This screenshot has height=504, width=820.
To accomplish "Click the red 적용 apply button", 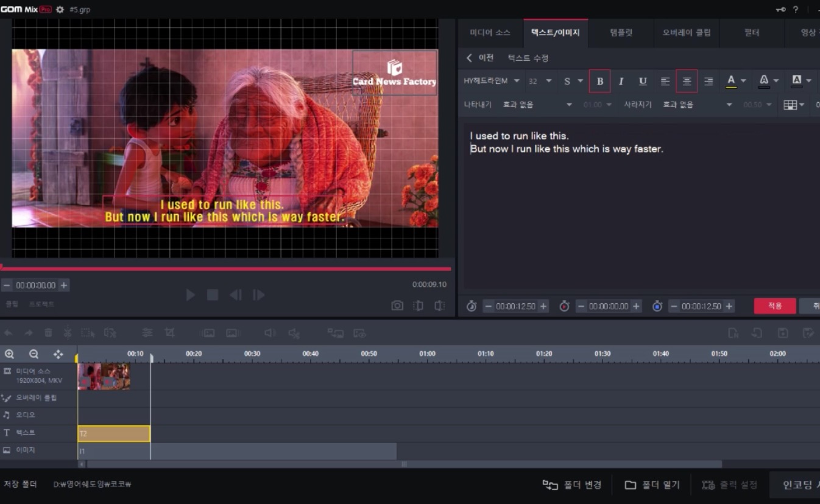I will 775,306.
